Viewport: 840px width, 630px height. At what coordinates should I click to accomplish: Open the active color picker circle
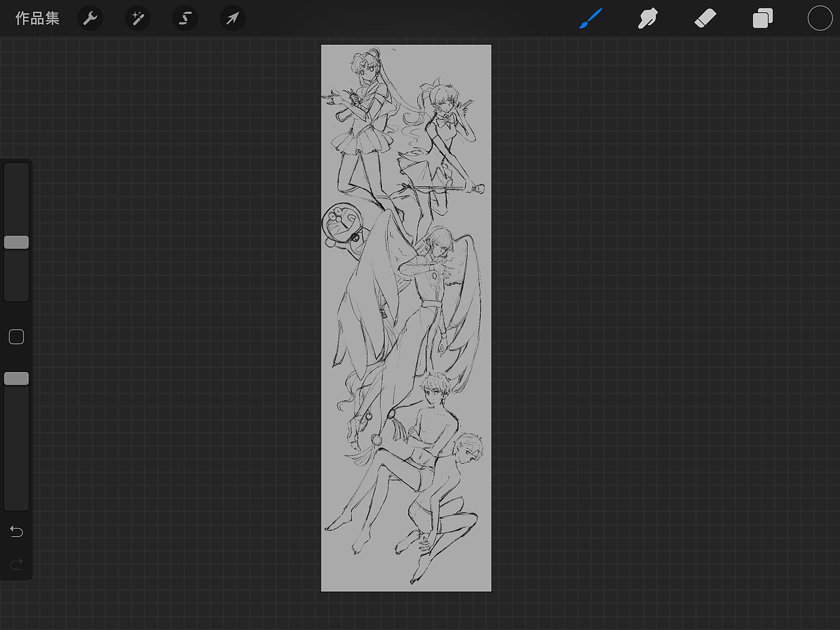pos(820,18)
